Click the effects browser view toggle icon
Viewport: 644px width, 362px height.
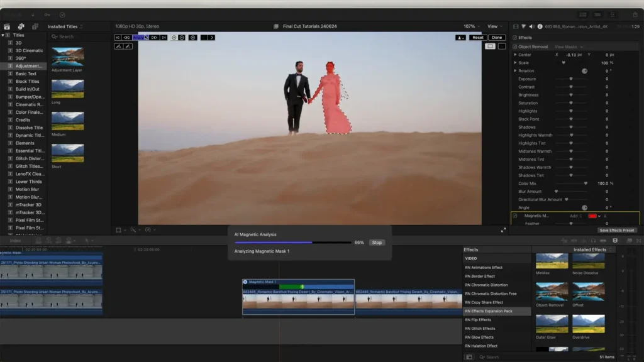(469, 357)
